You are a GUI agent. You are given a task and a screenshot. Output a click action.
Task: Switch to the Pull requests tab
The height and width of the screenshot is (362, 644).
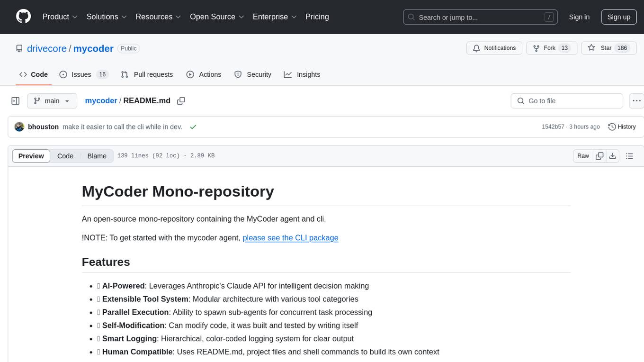(147, 74)
